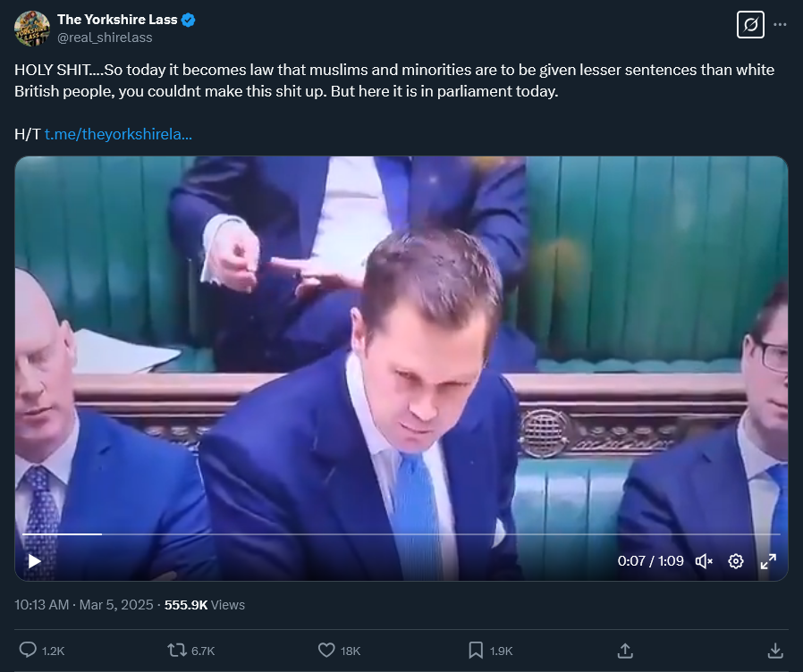
Task: Click the @real_shirelass handle
Action: click(105, 38)
